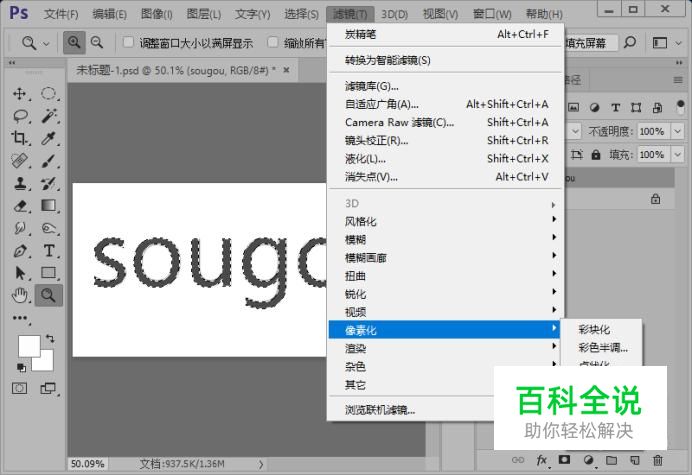692x475 pixels.
Task: Choose the Liquify filter
Action: click(445, 158)
